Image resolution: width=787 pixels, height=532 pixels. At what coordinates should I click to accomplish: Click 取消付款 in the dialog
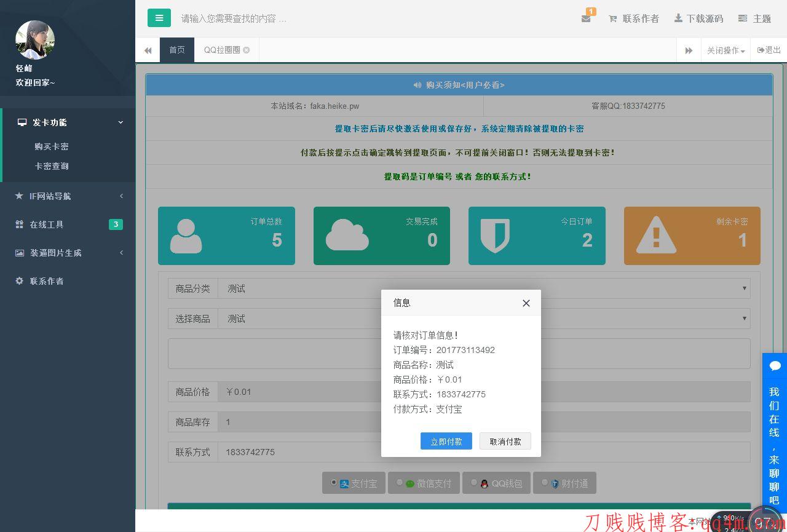505,441
